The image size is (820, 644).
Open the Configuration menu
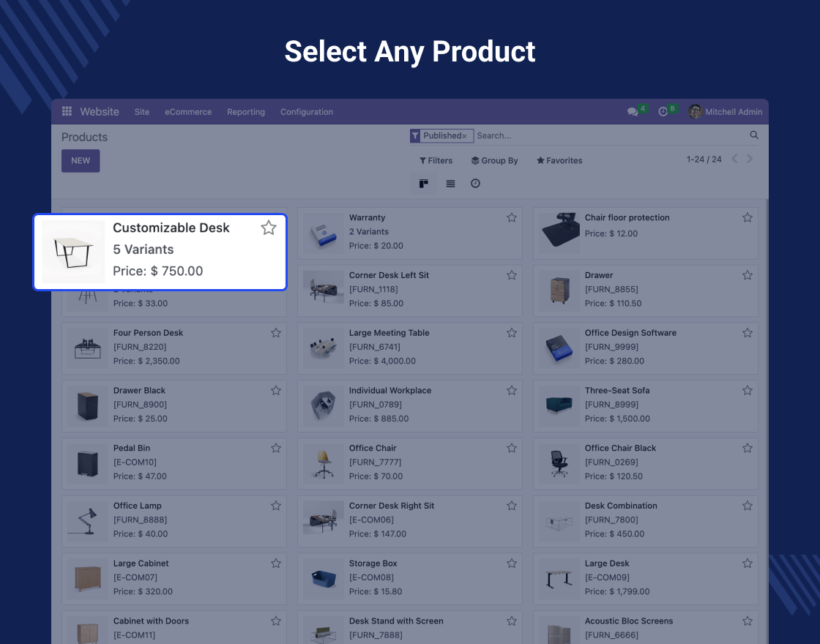pos(307,112)
